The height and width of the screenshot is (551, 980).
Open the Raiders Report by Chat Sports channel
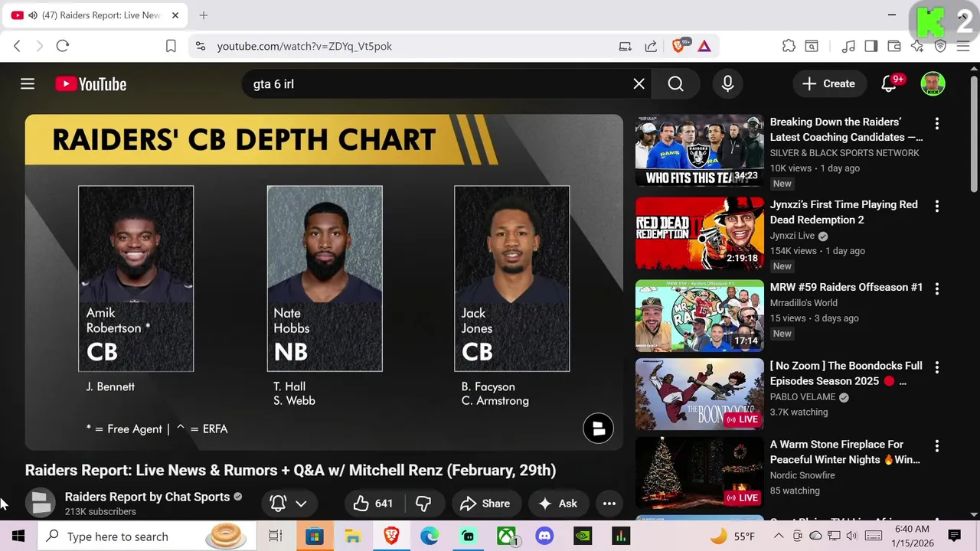tap(147, 497)
